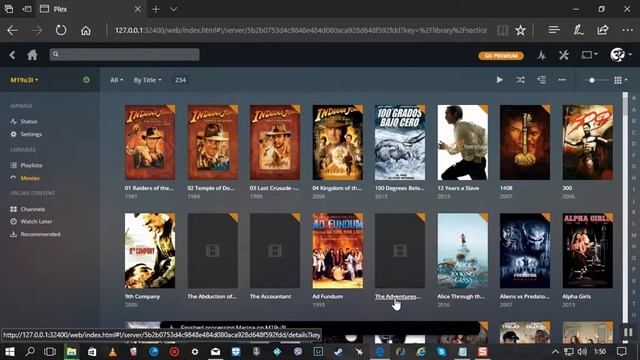Open The Abduction of placeholder poster

pos(212,251)
